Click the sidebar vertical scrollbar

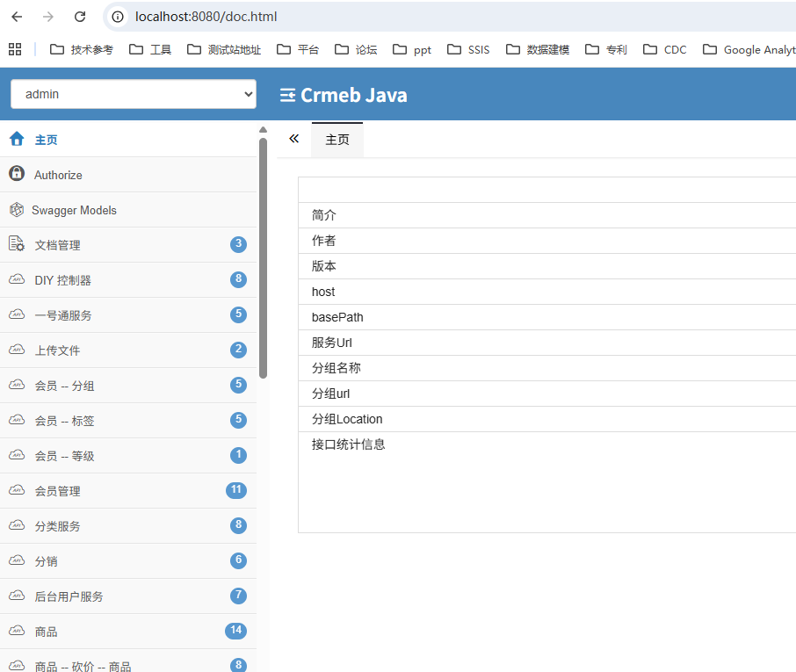pyautogui.click(x=263, y=255)
